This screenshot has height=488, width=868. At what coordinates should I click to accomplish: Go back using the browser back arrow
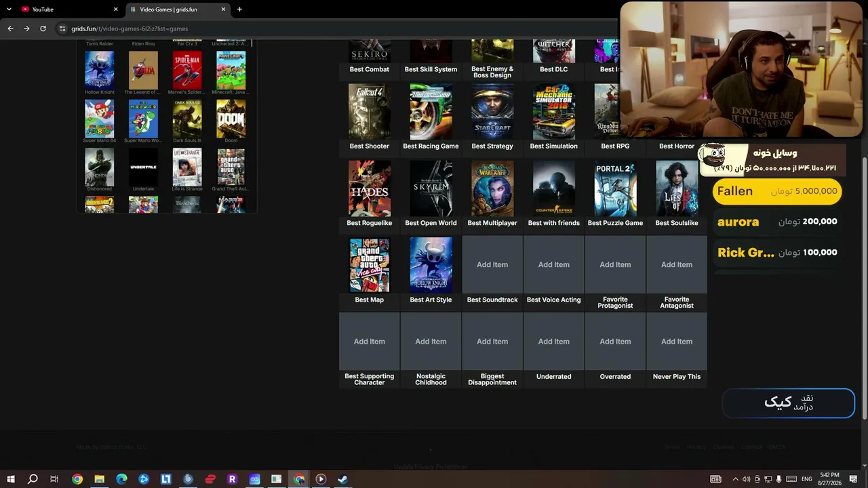click(x=10, y=28)
